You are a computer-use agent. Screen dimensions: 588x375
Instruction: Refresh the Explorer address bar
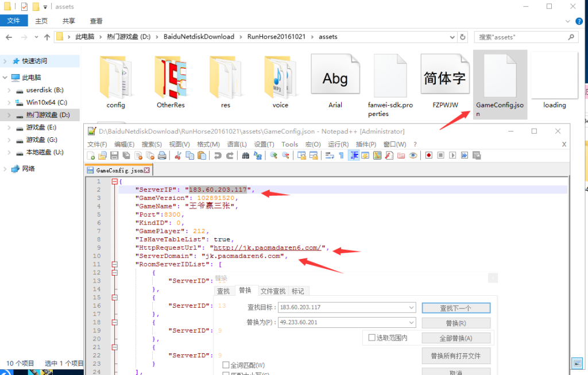point(463,37)
